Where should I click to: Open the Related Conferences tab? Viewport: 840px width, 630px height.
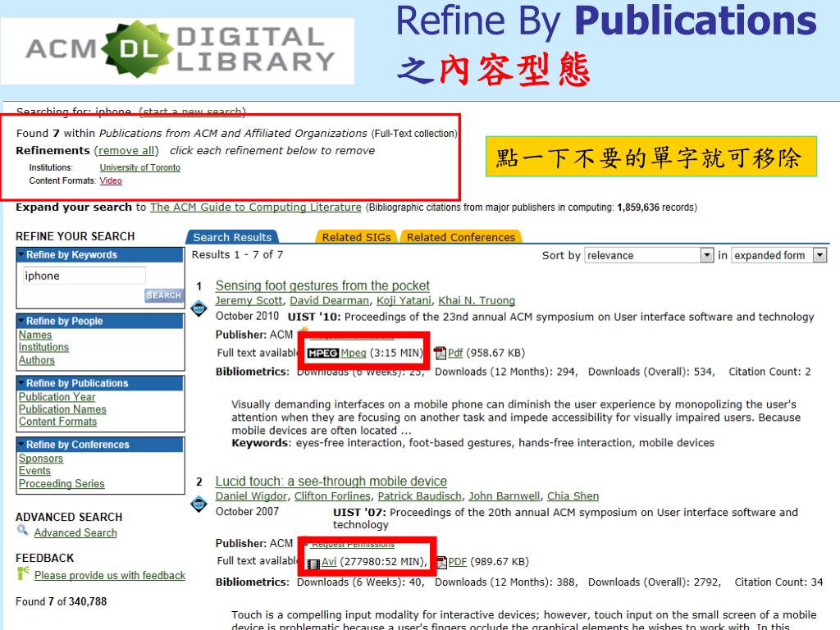click(461, 237)
